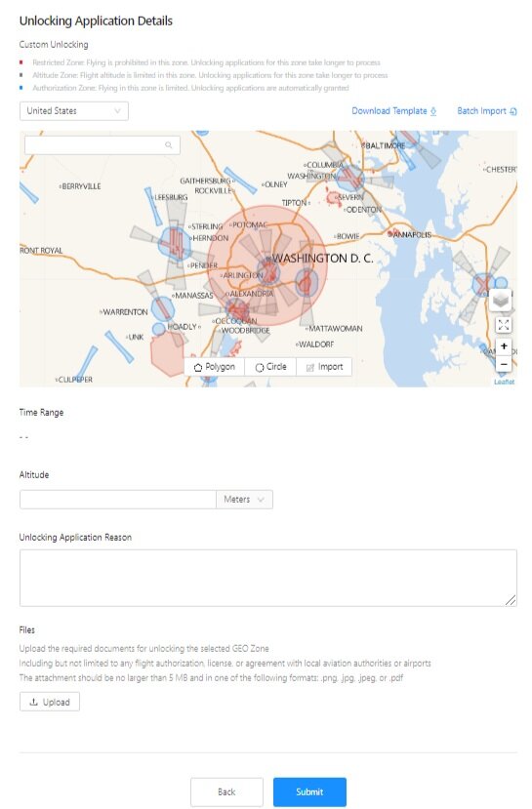Click the map search input field
Screen dimensions: 532x809
[x=102, y=145]
